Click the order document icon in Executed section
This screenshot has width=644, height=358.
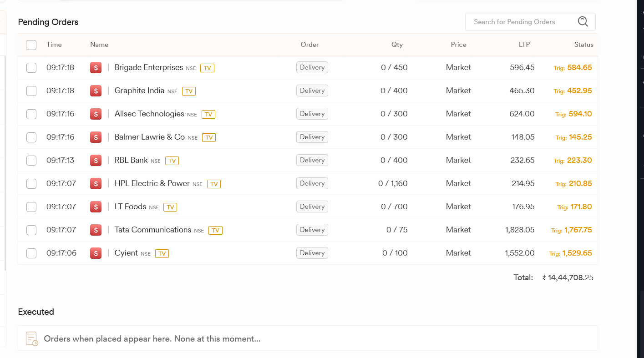pyautogui.click(x=32, y=338)
